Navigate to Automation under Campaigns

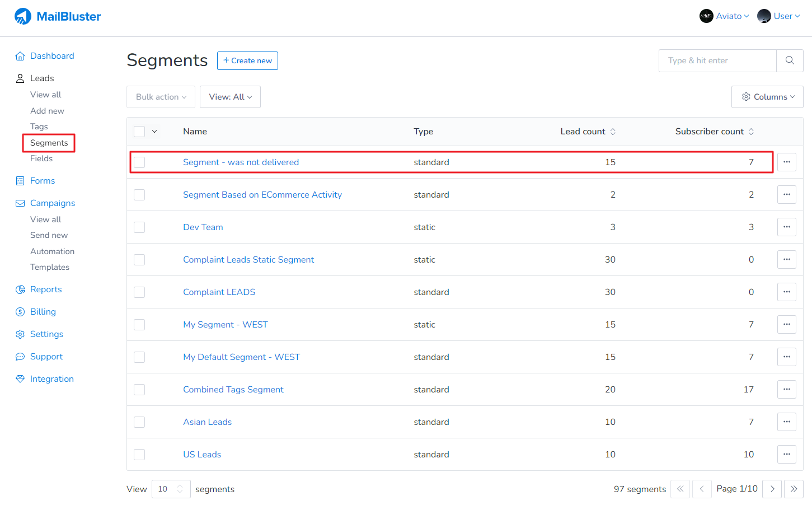[x=52, y=251]
